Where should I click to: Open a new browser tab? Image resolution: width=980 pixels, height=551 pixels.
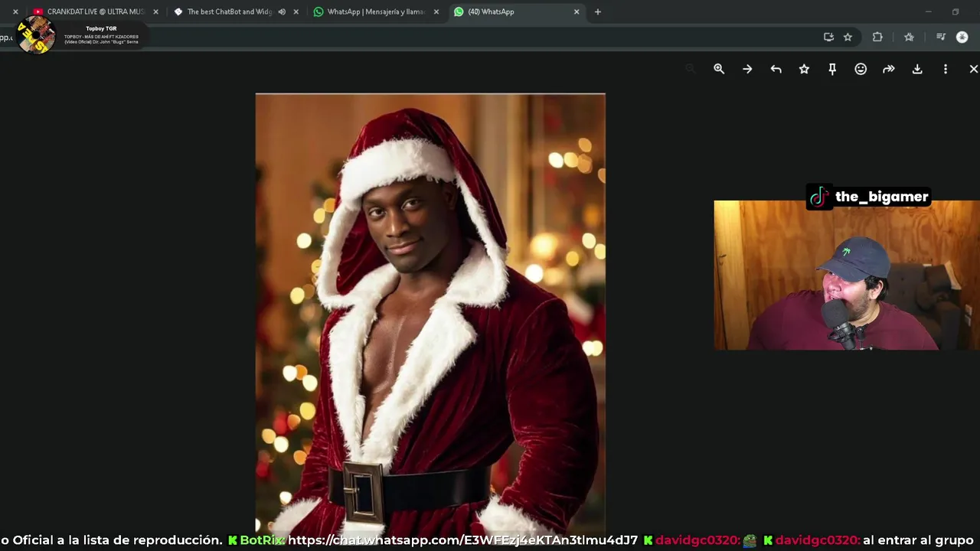tap(598, 11)
